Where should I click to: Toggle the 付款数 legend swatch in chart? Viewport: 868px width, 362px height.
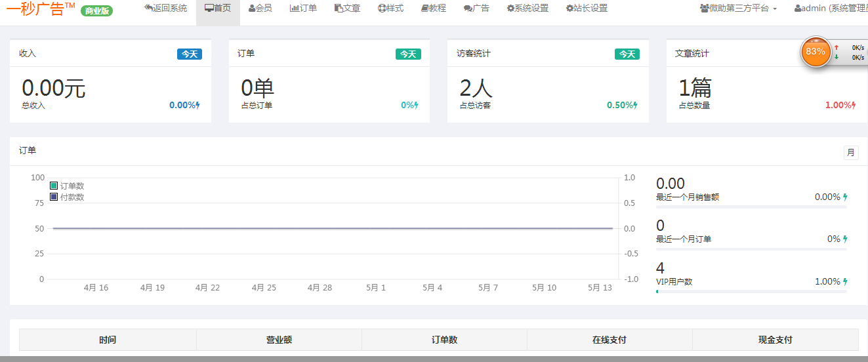coord(54,197)
